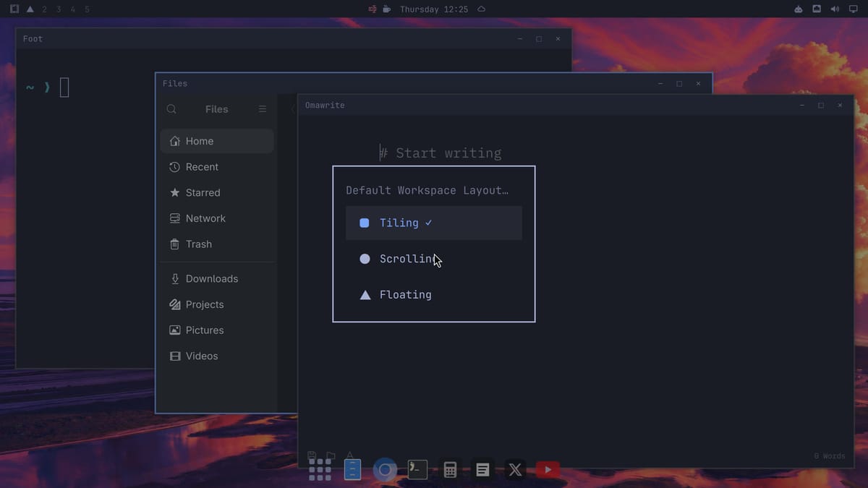Viewport: 868px width, 488px height.
Task: Open Trash in Files sidebar
Action: click(217, 244)
